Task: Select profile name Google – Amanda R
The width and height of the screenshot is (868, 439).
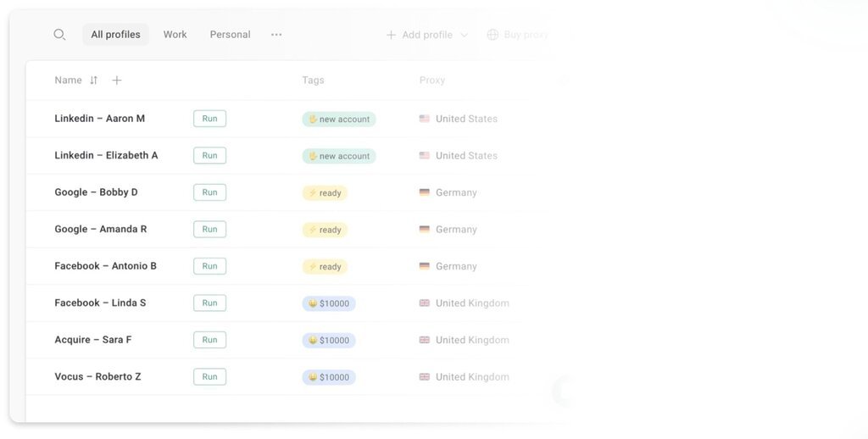Action: point(101,229)
